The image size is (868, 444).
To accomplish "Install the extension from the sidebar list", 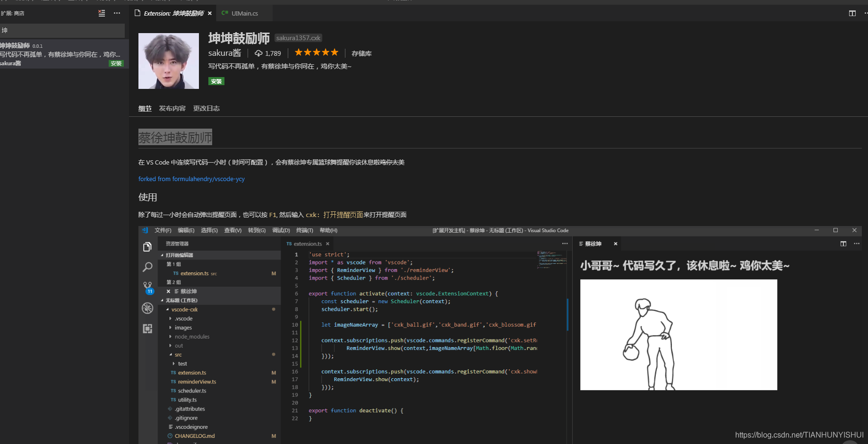I will click(116, 63).
